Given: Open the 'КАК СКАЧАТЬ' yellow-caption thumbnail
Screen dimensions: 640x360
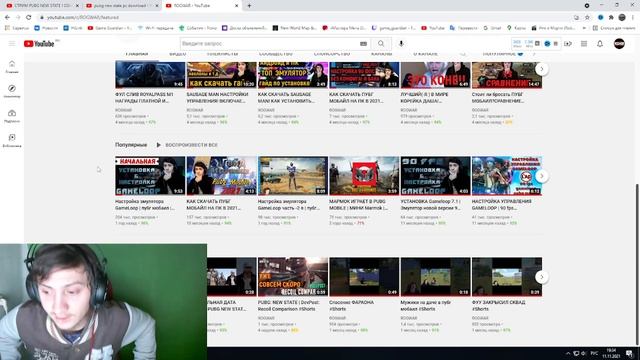Looking at the screenshot, I should [x=221, y=75].
